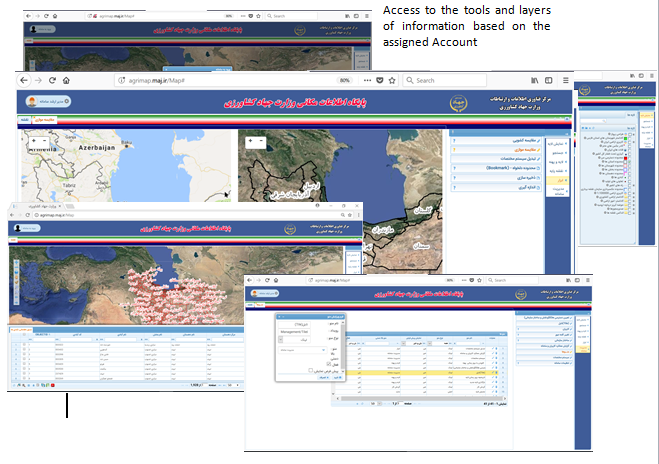The image size is (659, 464).
Task: Open ابزار sidebar tab in main window
Action: pos(558,180)
